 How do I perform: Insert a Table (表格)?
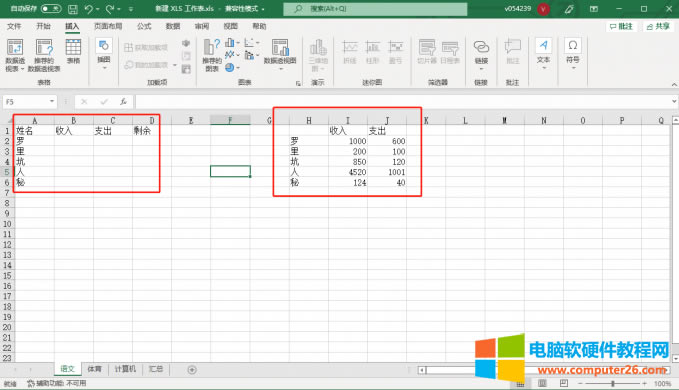(73, 51)
